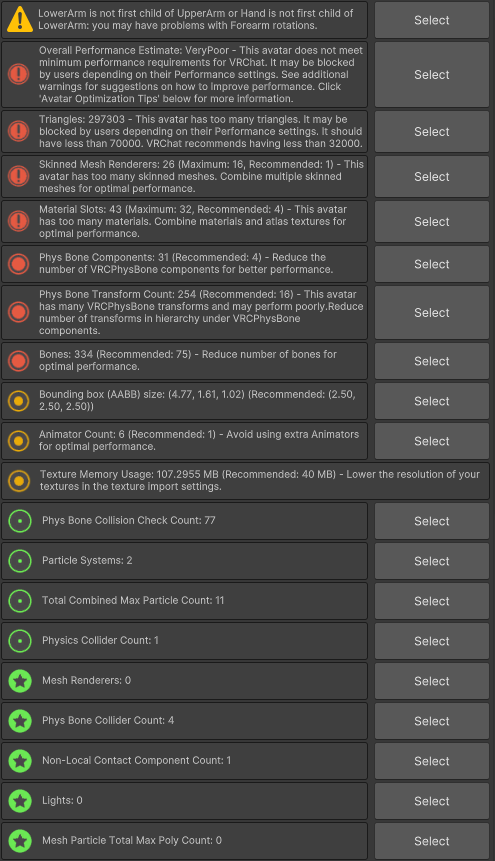The image size is (495, 861).
Task: Select Animator Count: 6 related objects
Action: pyautogui.click(x=432, y=441)
